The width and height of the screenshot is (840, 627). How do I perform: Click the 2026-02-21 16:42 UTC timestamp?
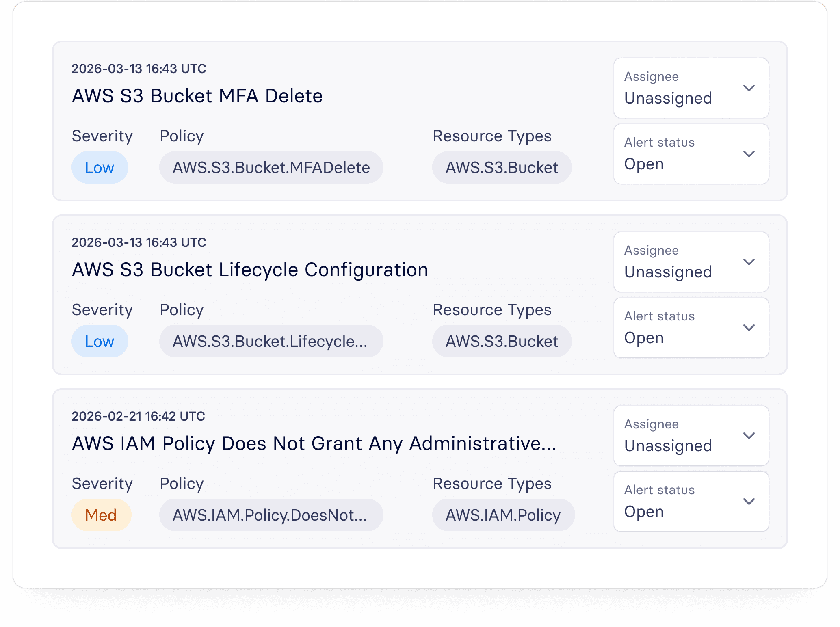tap(138, 416)
